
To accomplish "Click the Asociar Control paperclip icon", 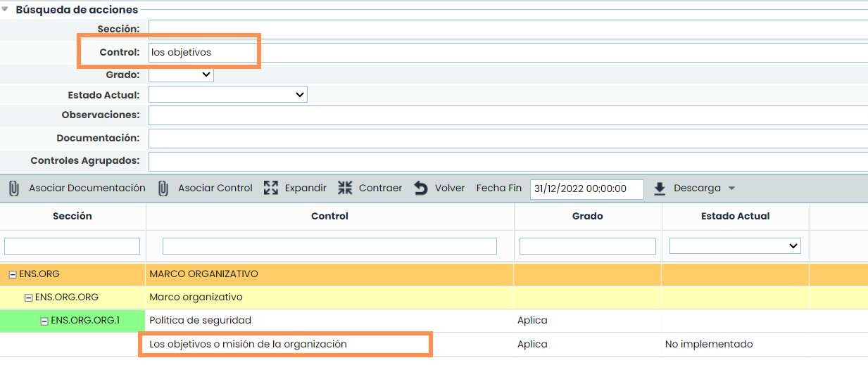I will pos(163,188).
